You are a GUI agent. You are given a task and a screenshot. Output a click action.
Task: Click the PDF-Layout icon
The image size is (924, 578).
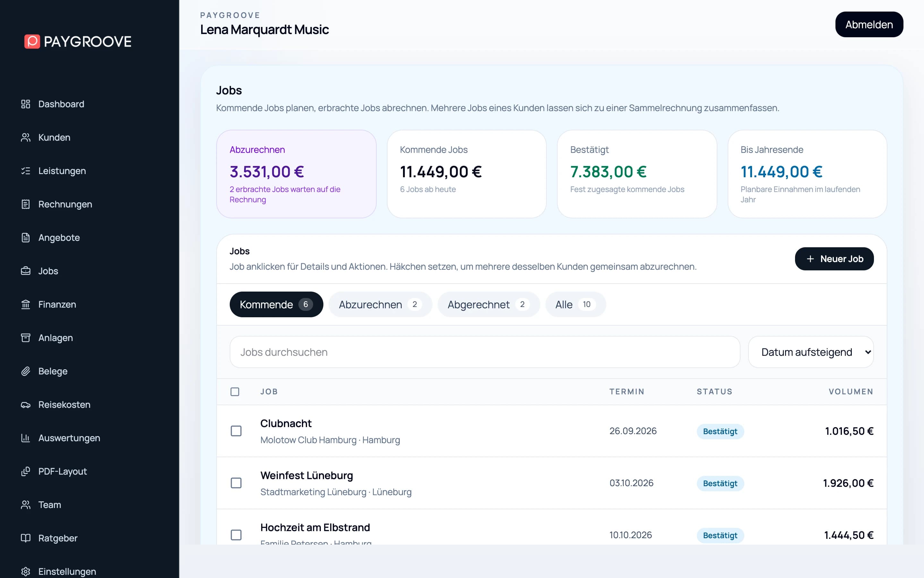[26, 471]
